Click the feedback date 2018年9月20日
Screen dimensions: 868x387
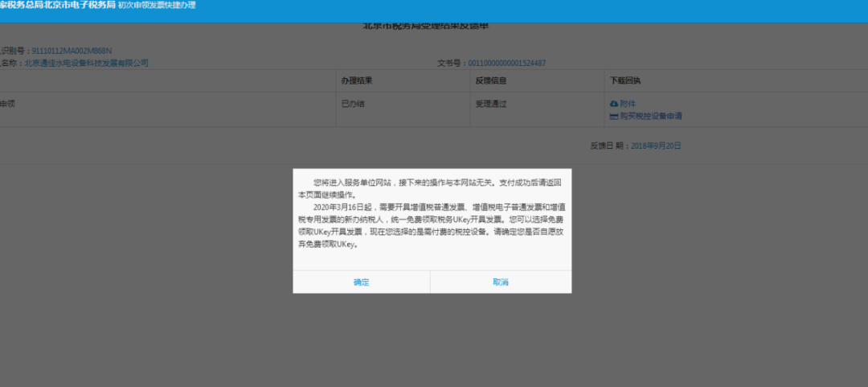655,146
